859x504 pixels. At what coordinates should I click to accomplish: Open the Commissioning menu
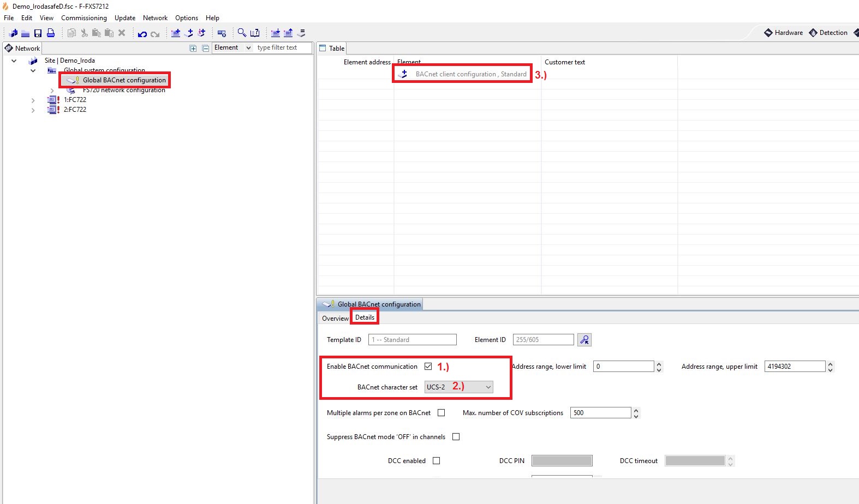(x=83, y=18)
